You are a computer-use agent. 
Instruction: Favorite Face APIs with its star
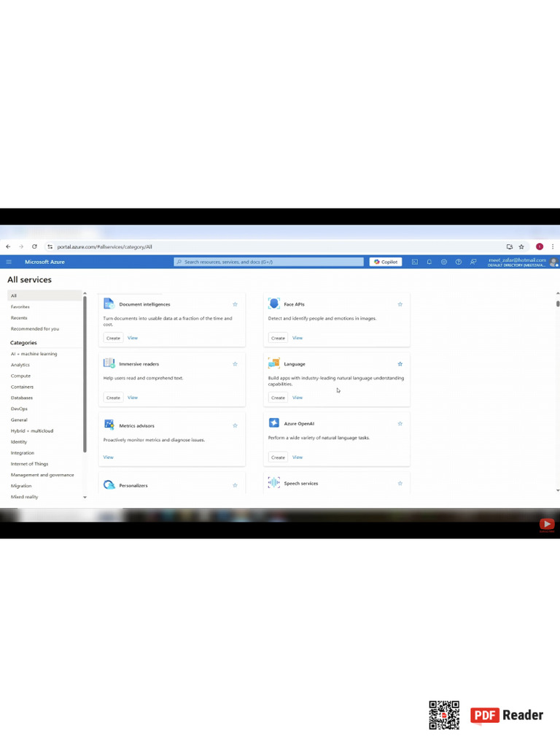pos(400,304)
